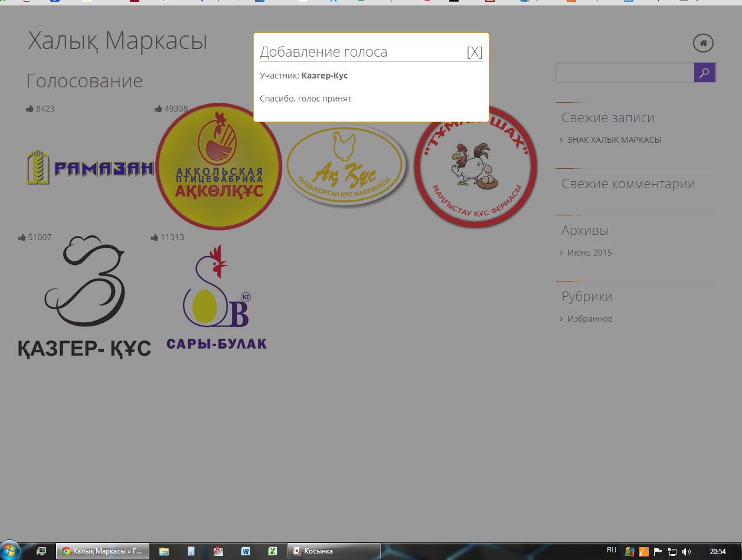Screen dimensions: 742x560
Task: Click the Сары-Булак logo
Action: point(216,297)
